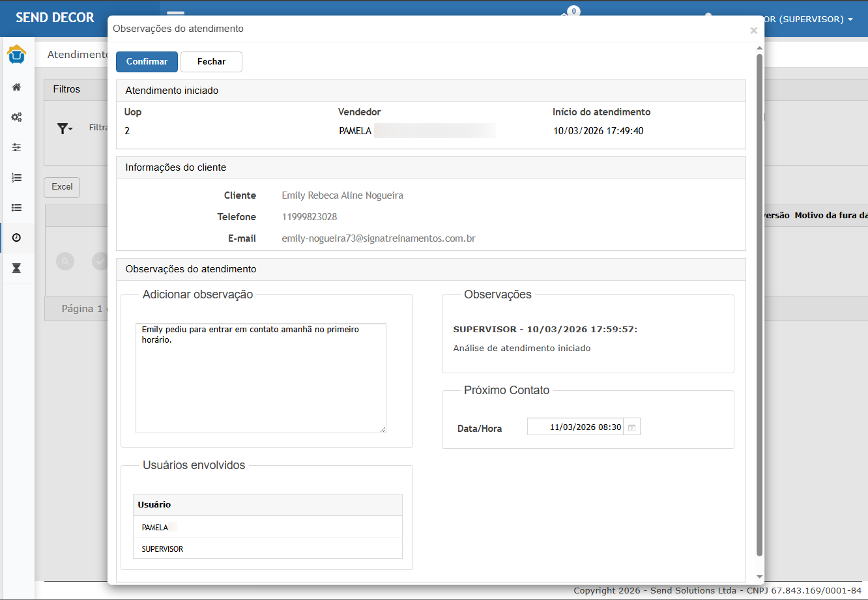The image size is (868, 600).
Task: Open the gears settings sidebar icon
Action: point(17,117)
